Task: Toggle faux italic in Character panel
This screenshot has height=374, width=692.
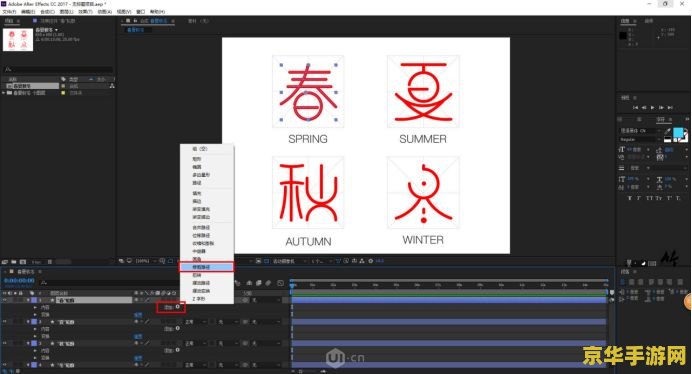Action: coord(639,198)
